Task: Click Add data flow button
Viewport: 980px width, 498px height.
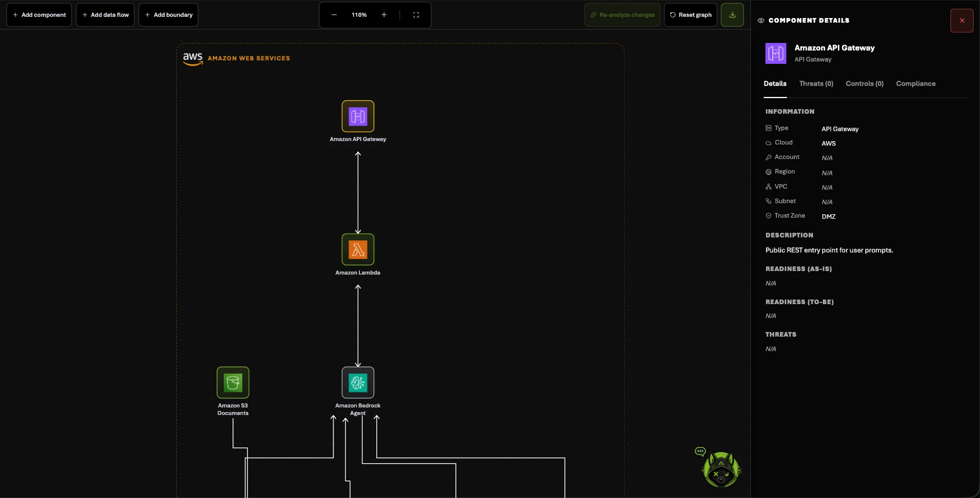Action: pos(106,15)
